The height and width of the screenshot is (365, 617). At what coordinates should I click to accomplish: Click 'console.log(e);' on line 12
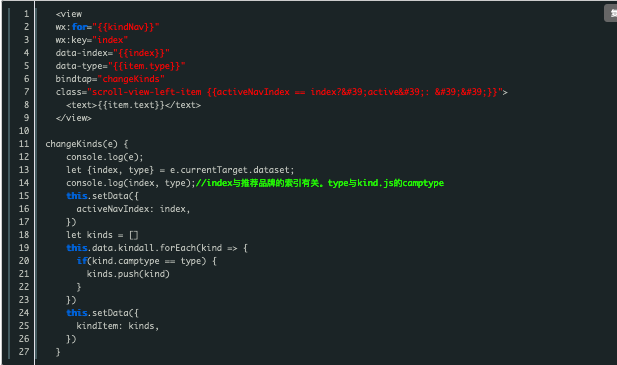pyautogui.click(x=105, y=157)
